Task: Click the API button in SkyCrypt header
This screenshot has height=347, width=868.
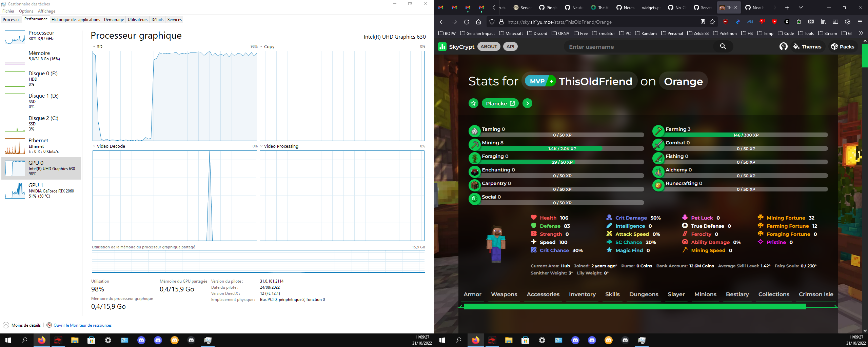Action: [510, 47]
